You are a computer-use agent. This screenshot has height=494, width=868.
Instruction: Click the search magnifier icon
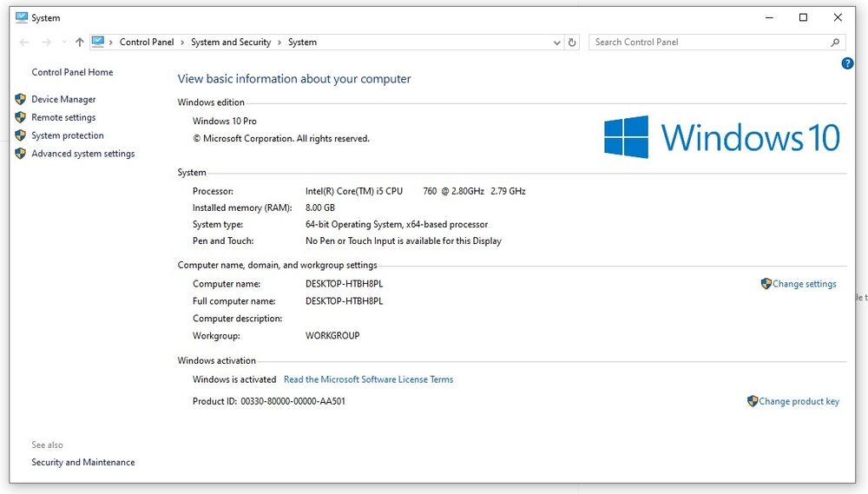835,42
